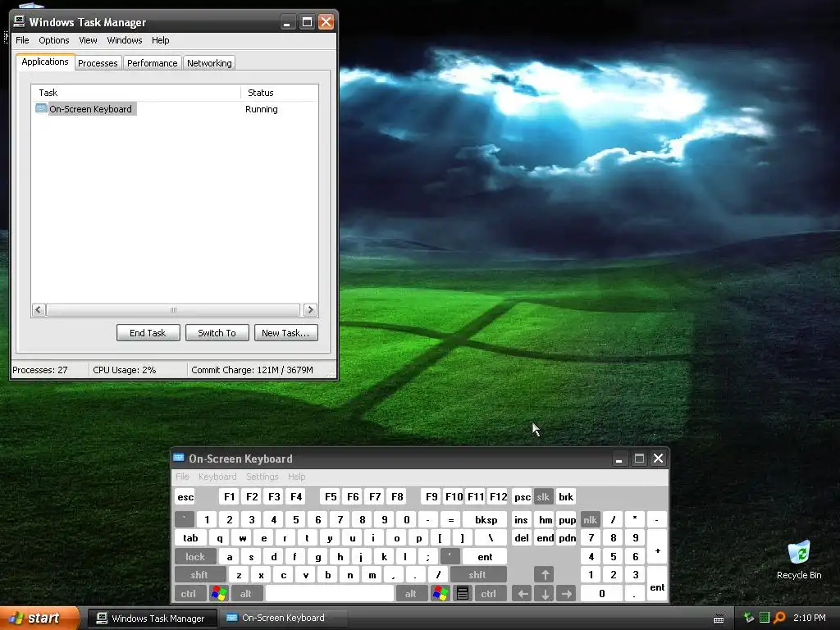The height and width of the screenshot is (630, 840).
Task: Toggle the slk scroll lock key
Action: (543, 496)
